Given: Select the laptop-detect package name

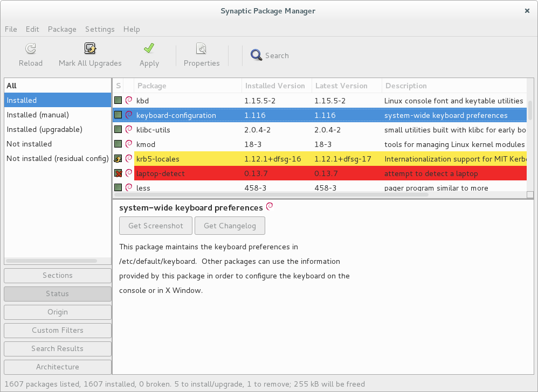Looking at the screenshot, I should (161, 173).
